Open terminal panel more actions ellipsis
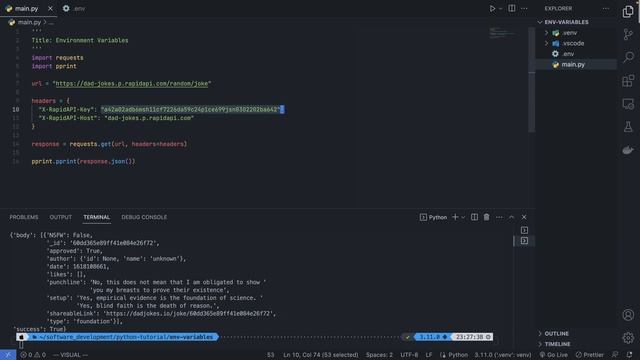The image size is (640, 360). point(499,217)
